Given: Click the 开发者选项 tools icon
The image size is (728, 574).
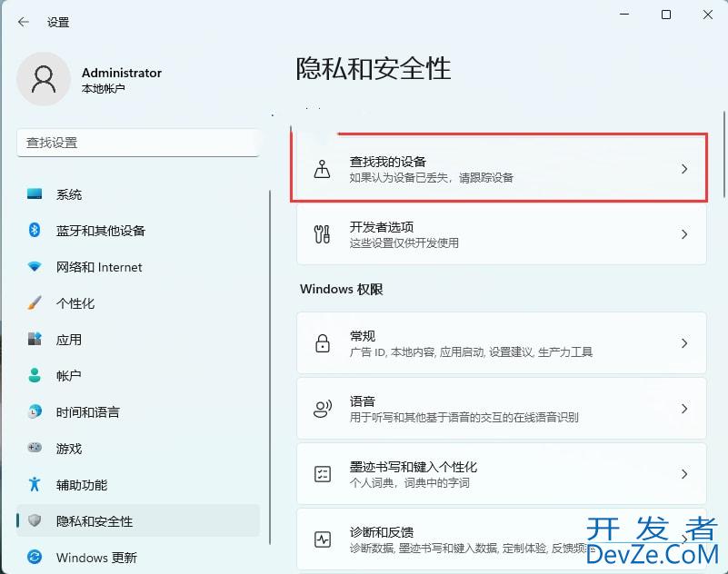Looking at the screenshot, I should pyautogui.click(x=323, y=234).
